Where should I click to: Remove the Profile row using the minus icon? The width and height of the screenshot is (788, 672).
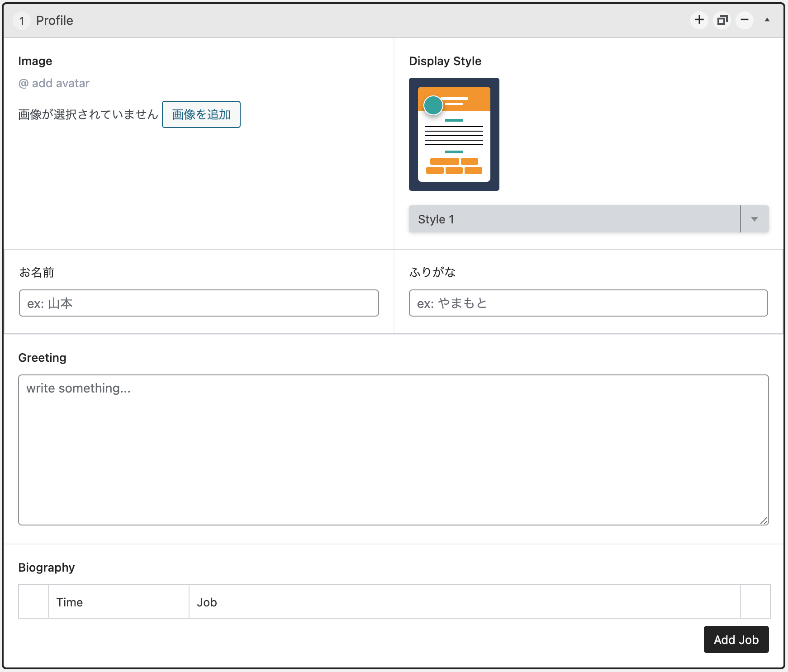745,20
